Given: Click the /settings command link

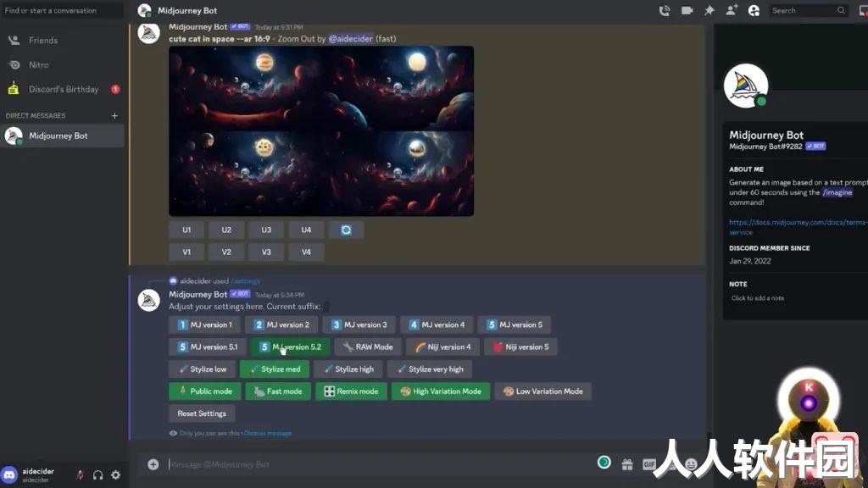Looking at the screenshot, I should pos(245,281).
